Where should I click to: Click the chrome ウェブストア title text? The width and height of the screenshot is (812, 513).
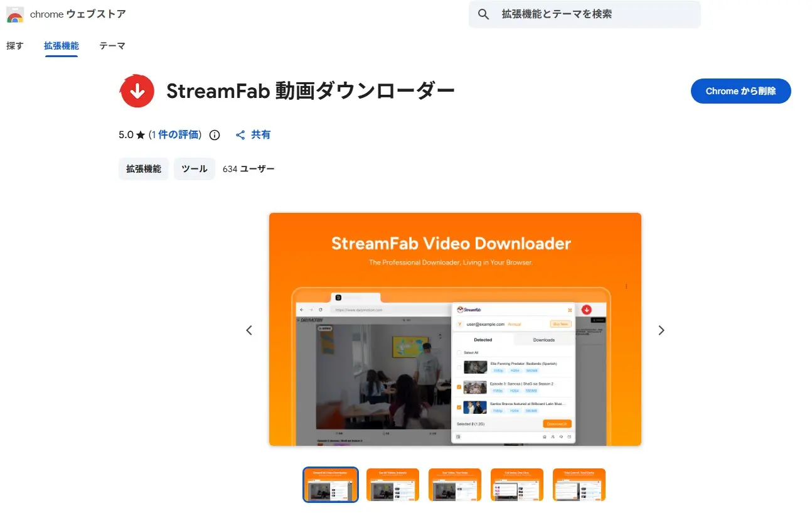click(78, 14)
